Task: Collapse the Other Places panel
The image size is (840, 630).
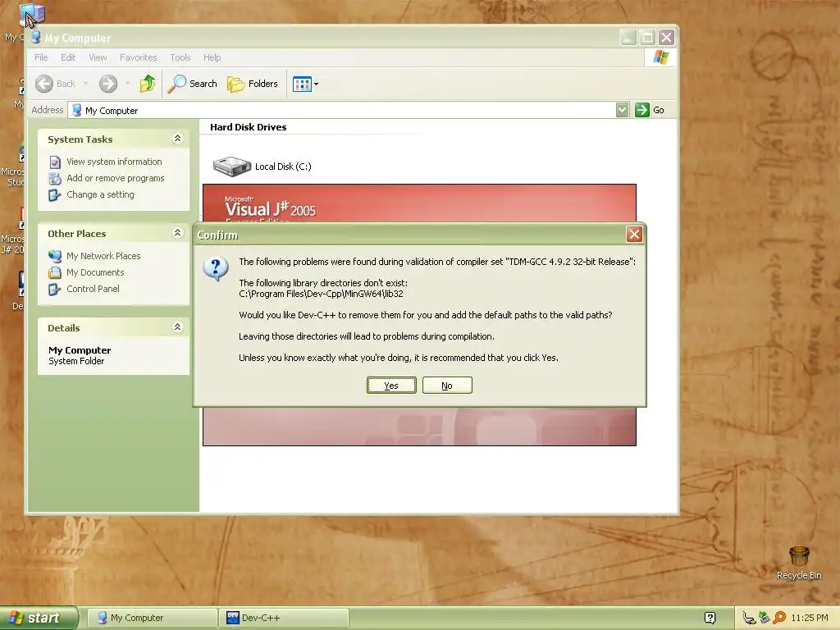Action: pos(177,233)
